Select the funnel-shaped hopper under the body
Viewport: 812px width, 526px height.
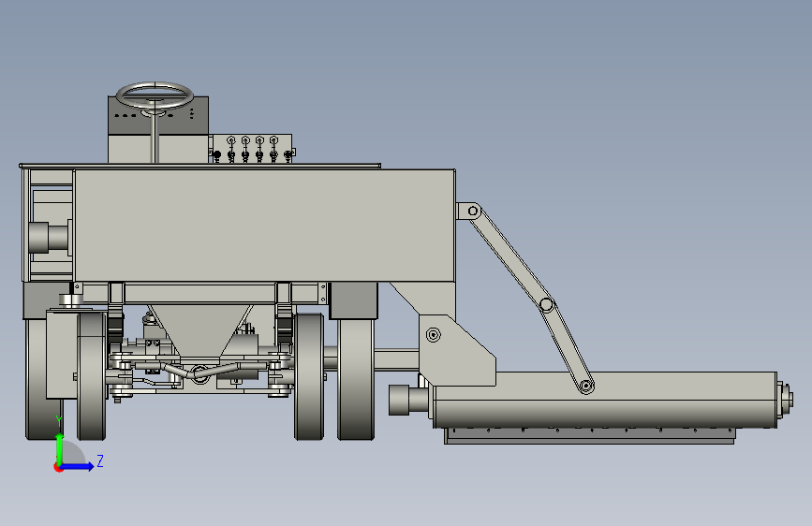[x=199, y=329]
